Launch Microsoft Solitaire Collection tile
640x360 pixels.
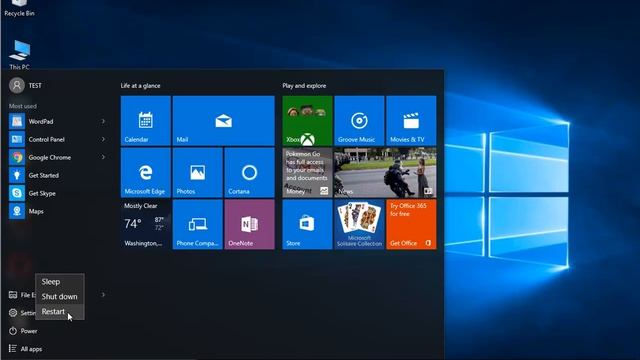click(359, 224)
